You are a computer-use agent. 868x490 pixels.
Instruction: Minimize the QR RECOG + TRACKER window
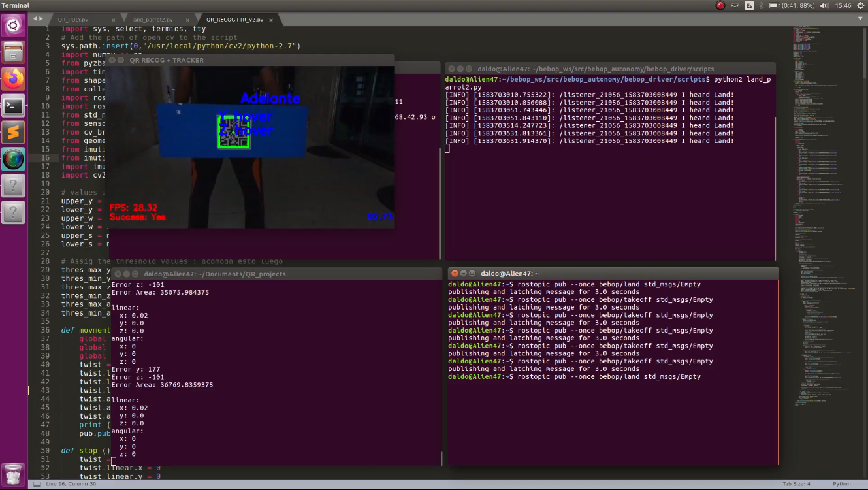[x=121, y=60]
